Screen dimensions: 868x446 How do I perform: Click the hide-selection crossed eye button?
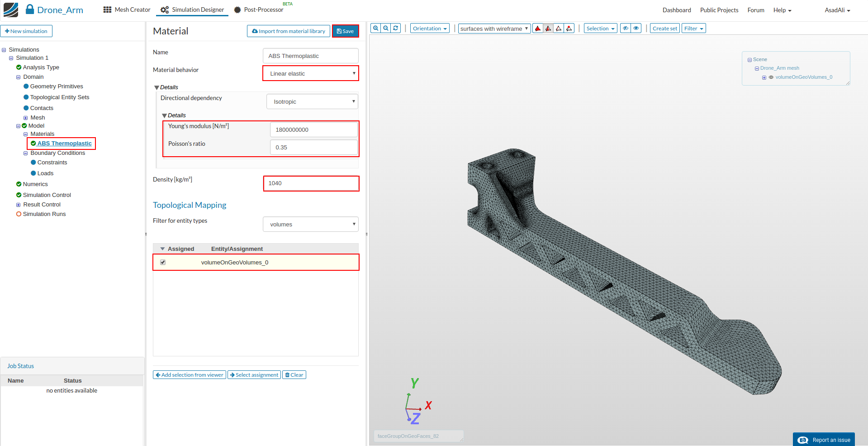pyautogui.click(x=626, y=29)
